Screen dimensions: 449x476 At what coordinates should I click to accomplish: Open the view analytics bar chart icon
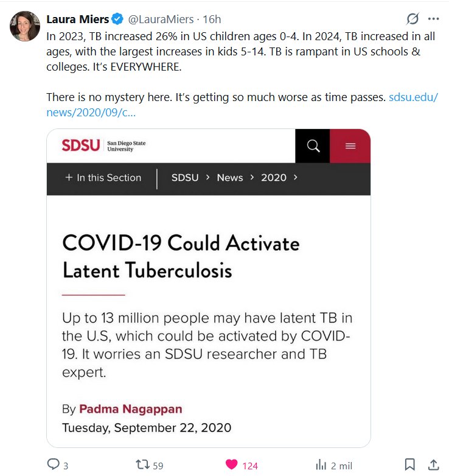[321, 465]
